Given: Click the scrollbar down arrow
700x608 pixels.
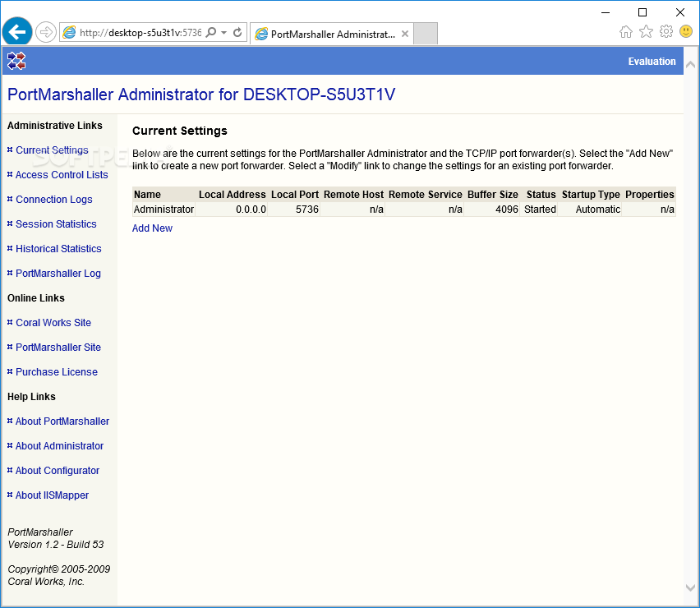Looking at the screenshot, I should [x=690, y=588].
